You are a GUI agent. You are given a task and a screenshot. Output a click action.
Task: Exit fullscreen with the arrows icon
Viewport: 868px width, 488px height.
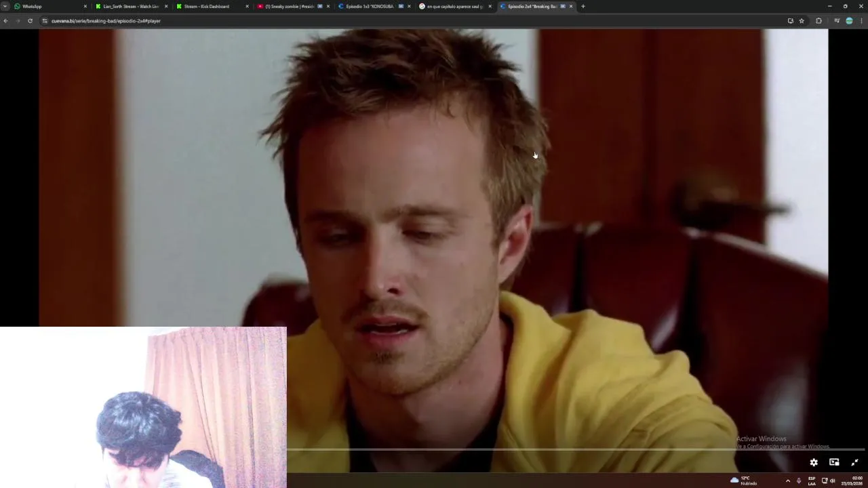854,462
